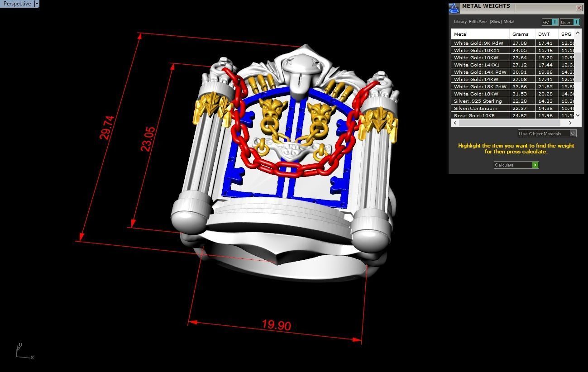
Task: Click the 23.05 dimension label
Action: click(x=148, y=139)
